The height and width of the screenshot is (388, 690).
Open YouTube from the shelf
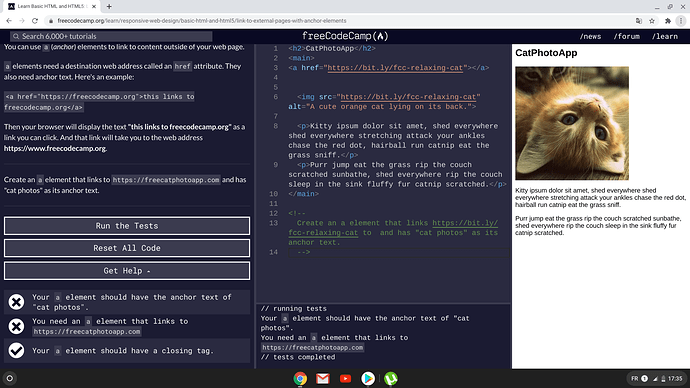pos(345,378)
